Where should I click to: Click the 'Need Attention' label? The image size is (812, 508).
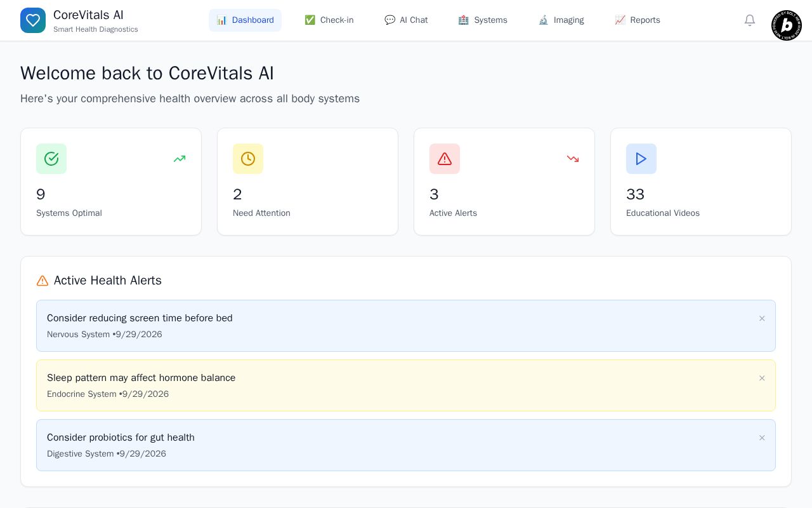[261, 213]
